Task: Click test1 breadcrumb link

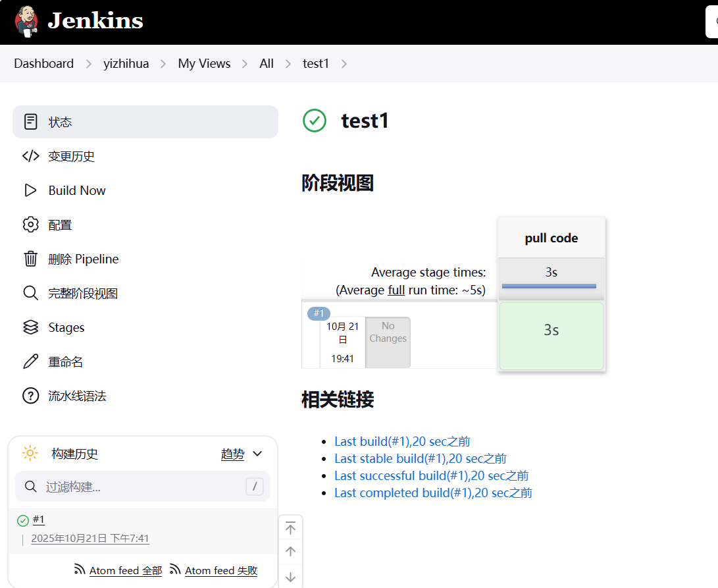Action: tap(315, 63)
